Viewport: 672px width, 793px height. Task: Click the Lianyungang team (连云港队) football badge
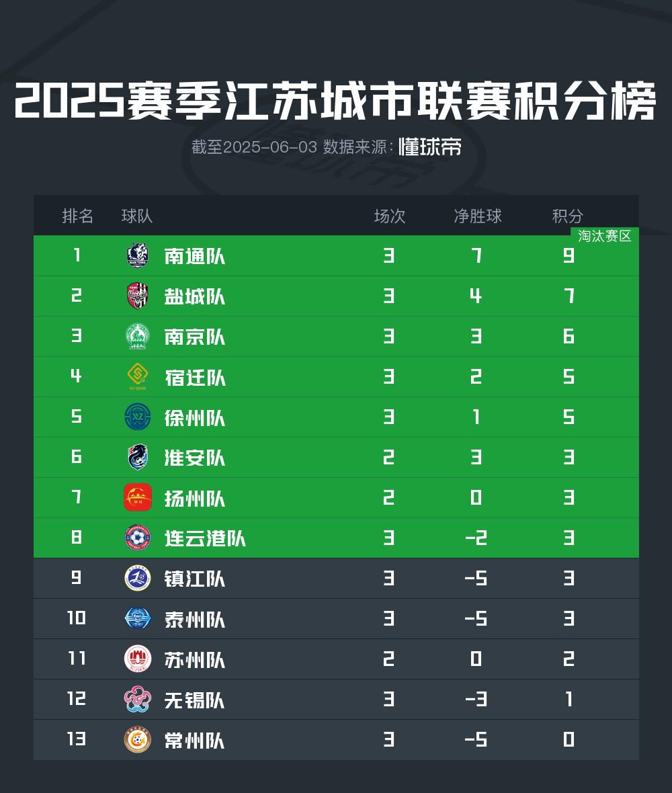point(138,538)
